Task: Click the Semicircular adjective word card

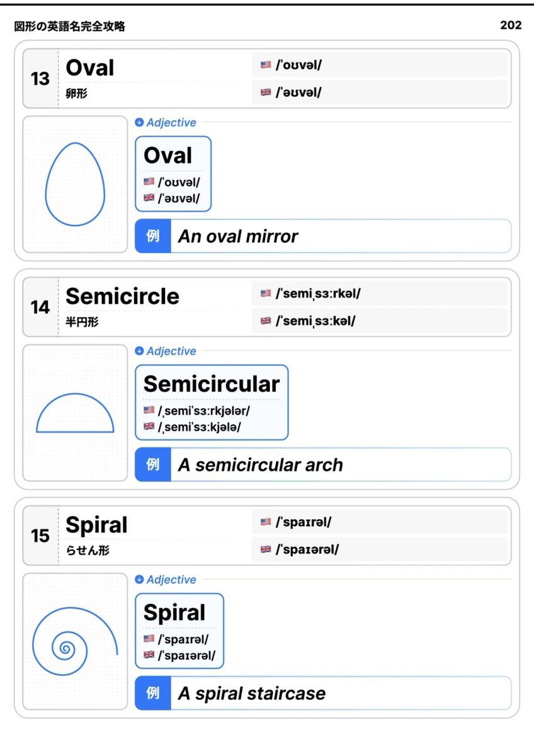Action: (x=212, y=403)
